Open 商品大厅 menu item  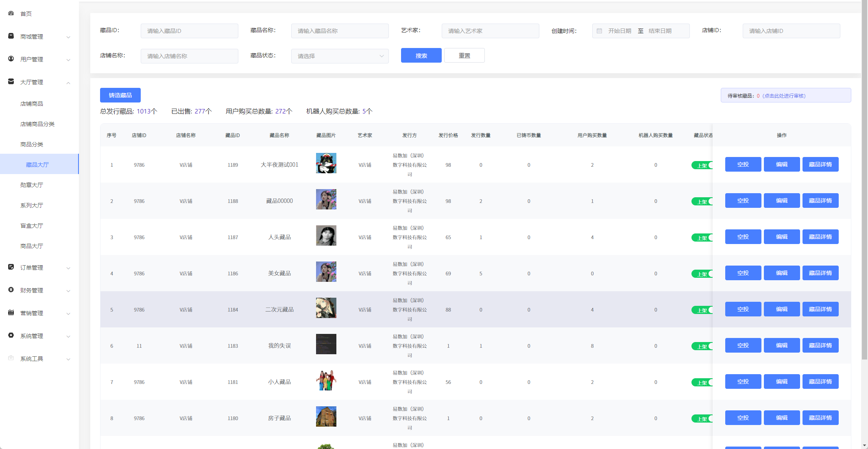(39, 246)
